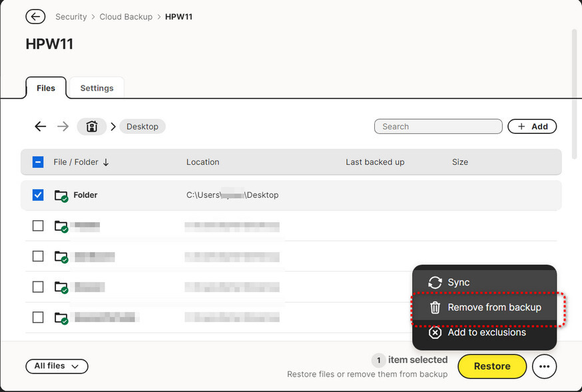Image resolution: width=582 pixels, height=392 pixels.
Task: Check the box on the second folder row
Action: pyautogui.click(x=38, y=226)
